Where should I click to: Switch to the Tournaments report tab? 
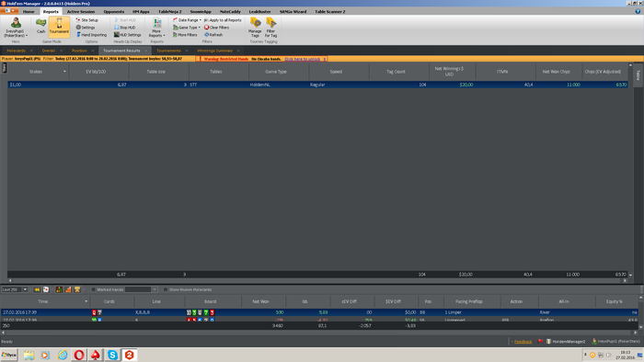point(168,51)
